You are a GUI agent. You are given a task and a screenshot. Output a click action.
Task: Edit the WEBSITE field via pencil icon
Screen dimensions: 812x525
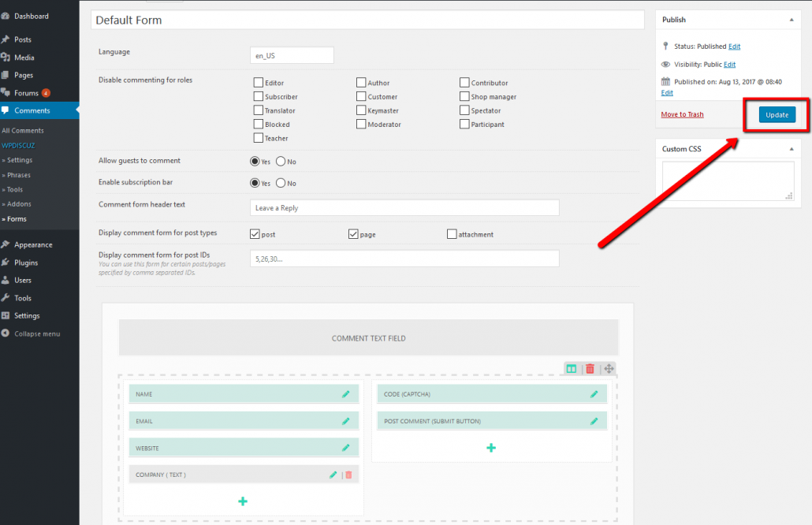(345, 448)
